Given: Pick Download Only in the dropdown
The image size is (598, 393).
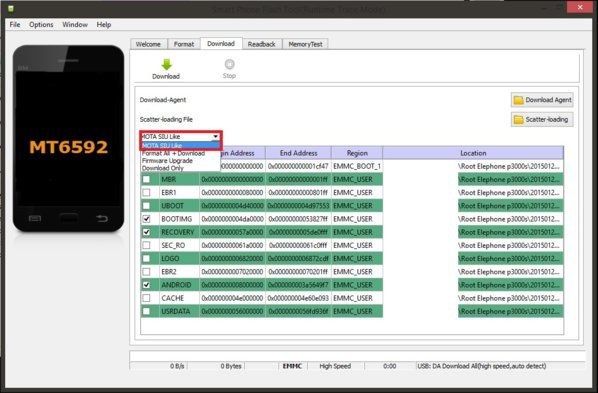Looking at the screenshot, I should point(163,168).
